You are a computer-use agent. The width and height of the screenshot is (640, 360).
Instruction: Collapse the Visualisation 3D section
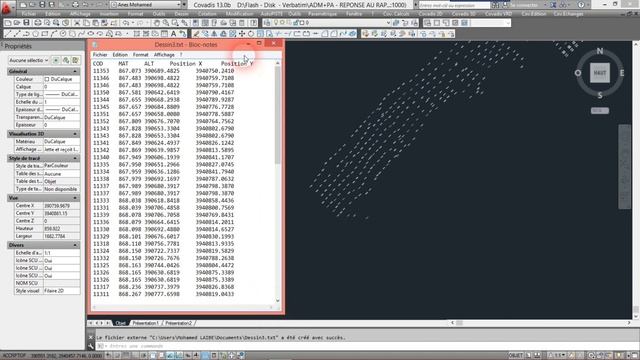point(75,134)
